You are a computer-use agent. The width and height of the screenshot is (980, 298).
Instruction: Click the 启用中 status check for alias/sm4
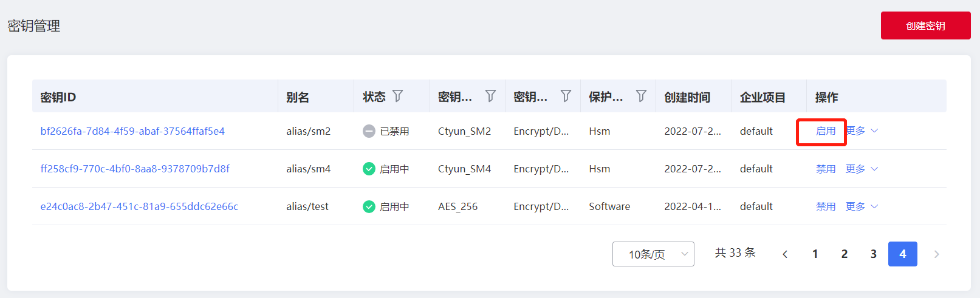tap(369, 169)
